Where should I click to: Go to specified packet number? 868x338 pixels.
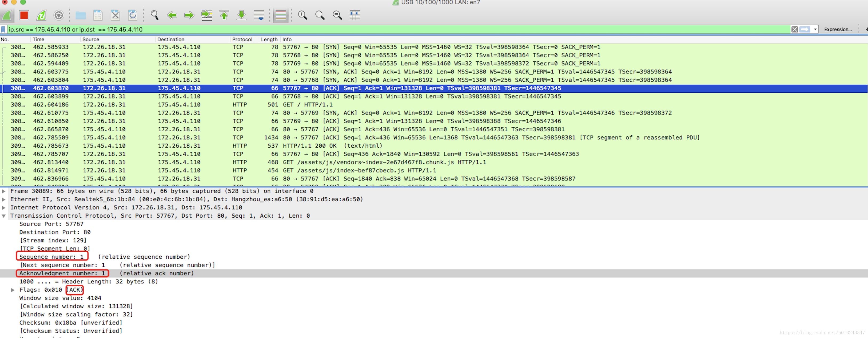click(x=206, y=15)
